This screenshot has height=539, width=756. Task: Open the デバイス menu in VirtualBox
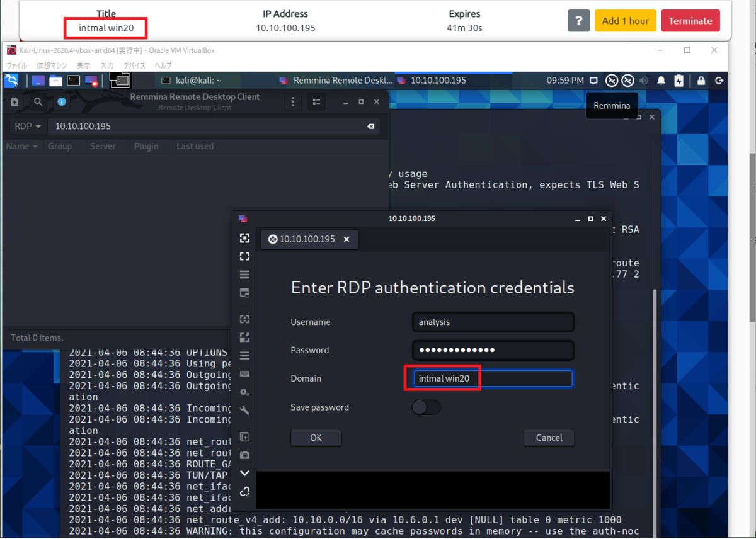pyautogui.click(x=134, y=65)
